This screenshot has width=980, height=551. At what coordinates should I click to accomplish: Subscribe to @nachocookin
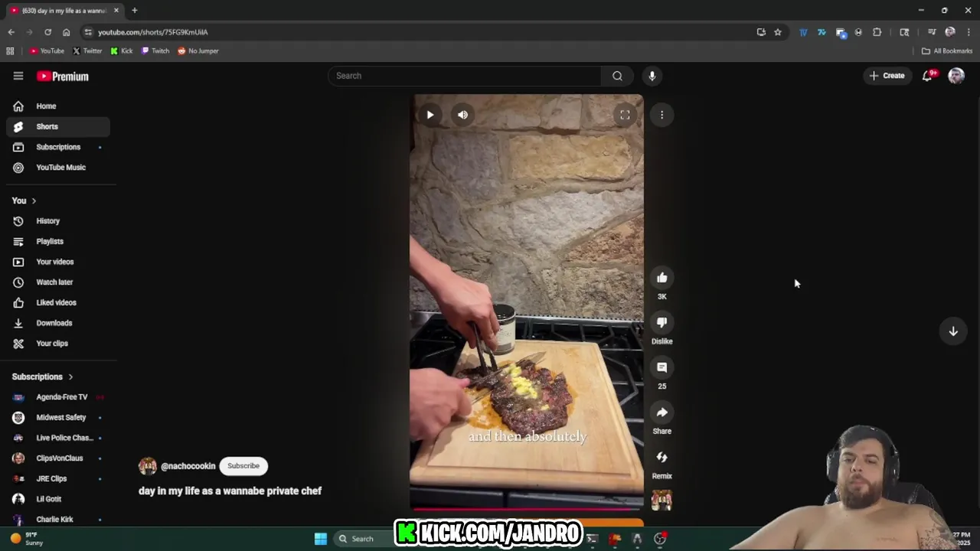pyautogui.click(x=243, y=466)
